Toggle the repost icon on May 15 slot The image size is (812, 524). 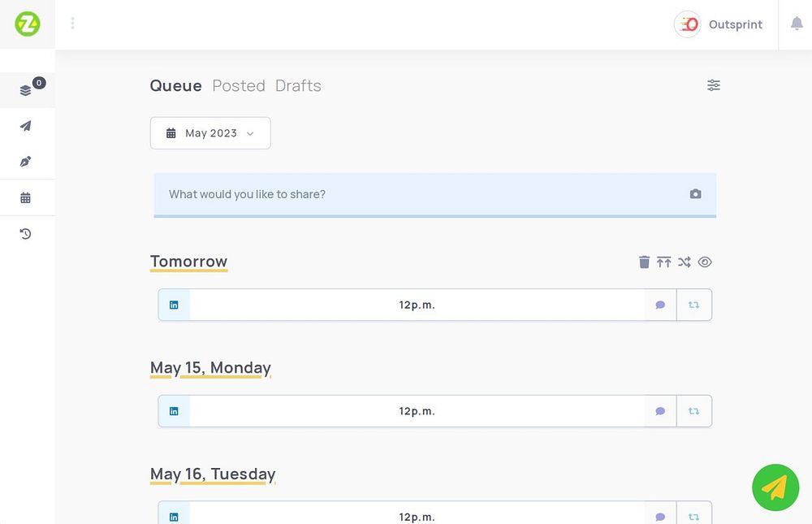pos(693,411)
